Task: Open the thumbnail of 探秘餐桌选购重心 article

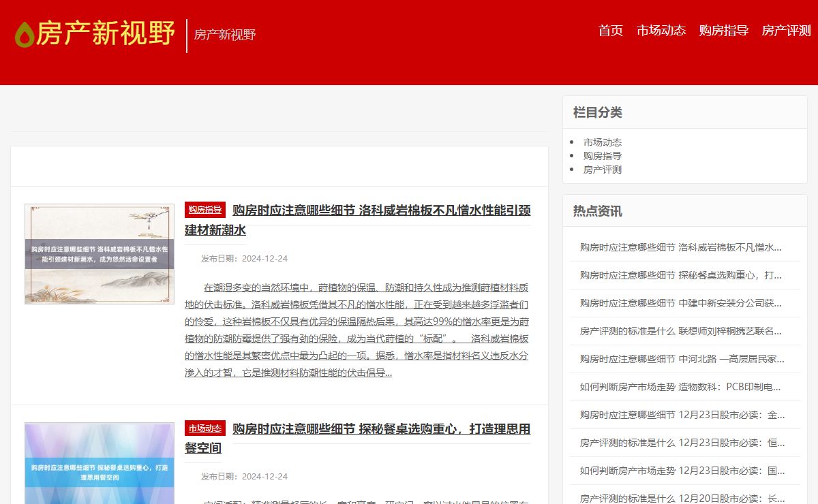Action: (x=100, y=463)
